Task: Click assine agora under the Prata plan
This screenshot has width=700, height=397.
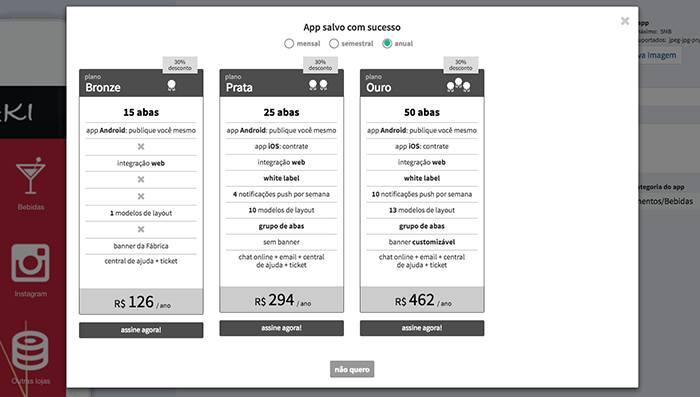Action: point(282,328)
